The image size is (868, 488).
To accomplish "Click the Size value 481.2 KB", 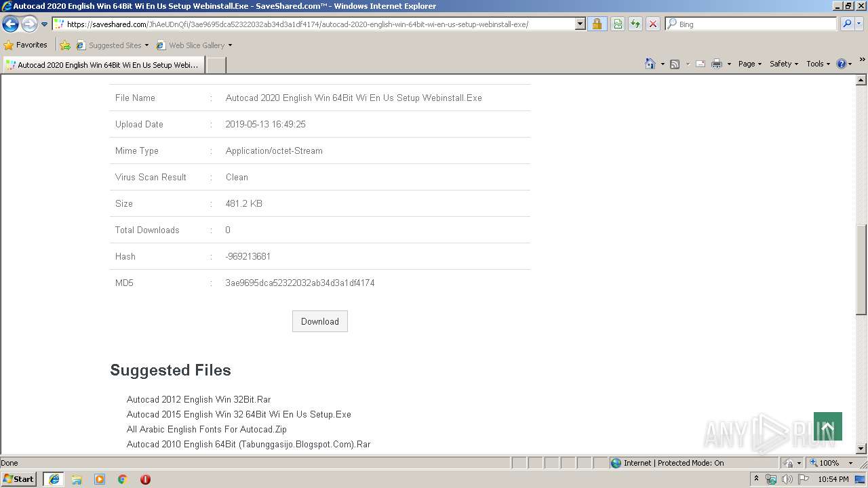I will pyautogui.click(x=244, y=204).
